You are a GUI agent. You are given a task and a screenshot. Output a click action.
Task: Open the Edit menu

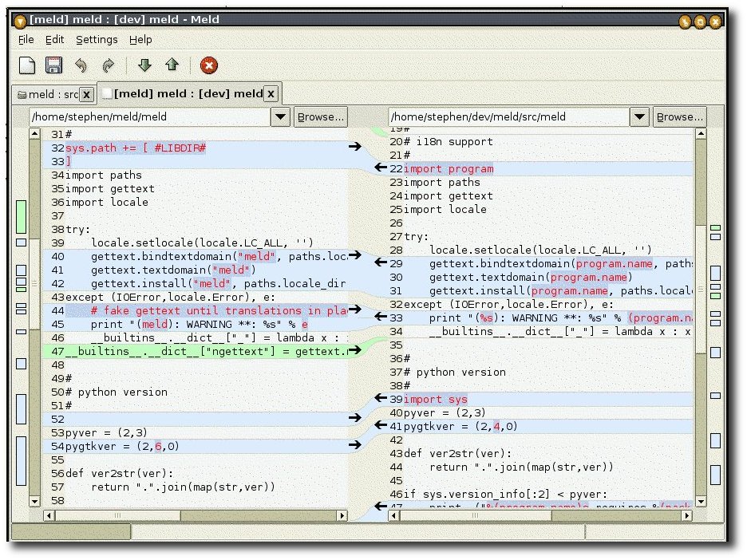[54, 40]
